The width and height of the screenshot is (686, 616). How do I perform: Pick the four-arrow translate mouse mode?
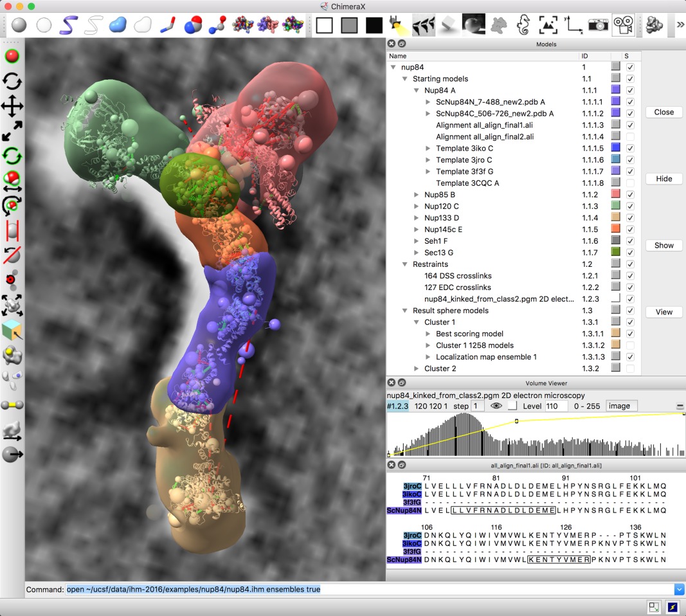12,106
